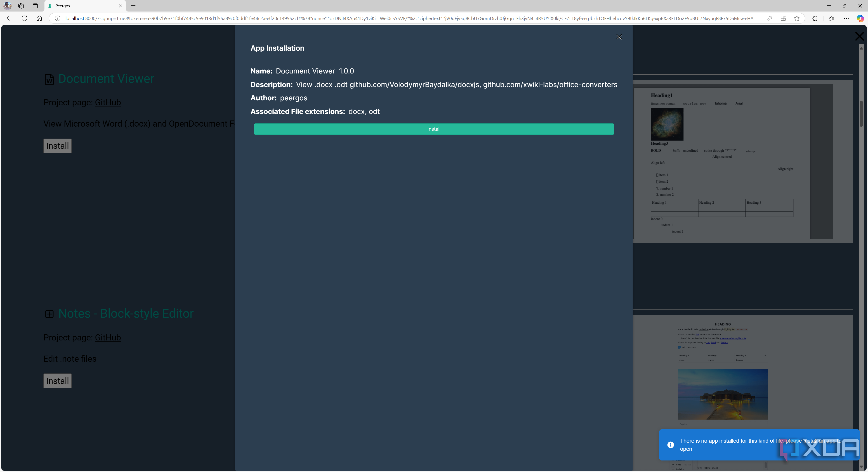This screenshot has width=868, height=472.
Task: Click the Document Viewer preview screenshot
Action: click(743, 162)
